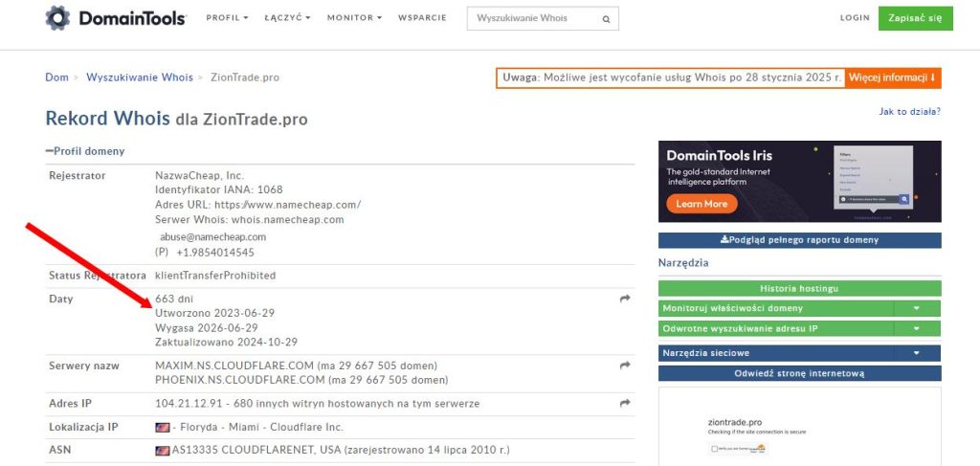Click the IP address 104.21.12.91 text
This screenshot has height=466, width=980.
189,404
